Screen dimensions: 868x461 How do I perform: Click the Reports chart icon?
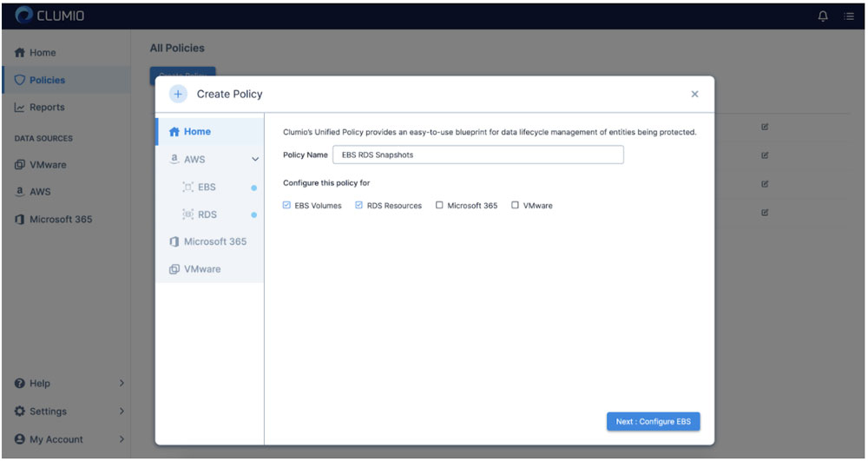pos(20,108)
